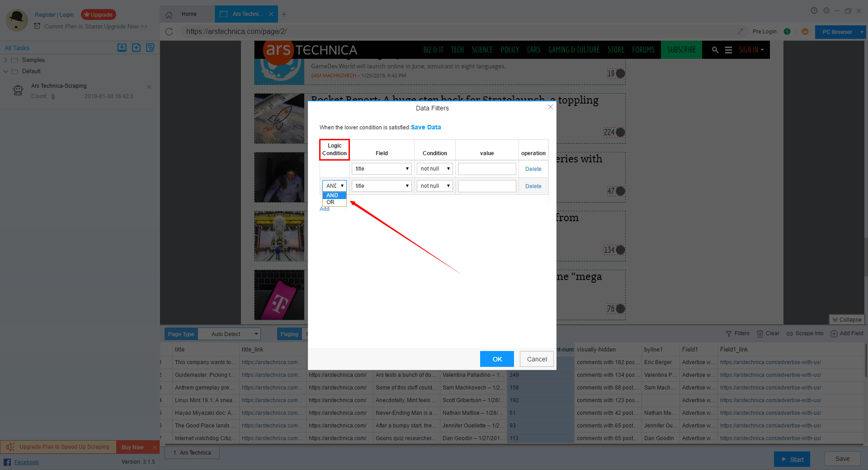Click the Paging tab
868x470 pixels.
289,334
